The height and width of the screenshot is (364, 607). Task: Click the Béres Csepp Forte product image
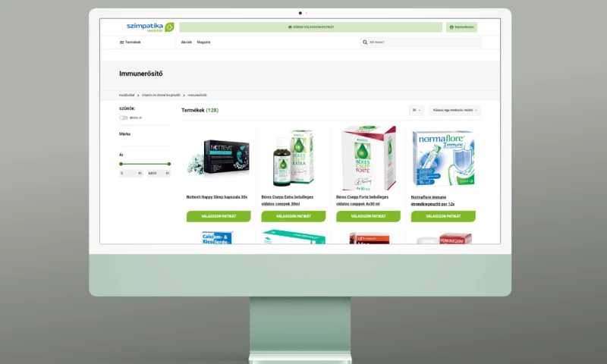tap(368, 158)
